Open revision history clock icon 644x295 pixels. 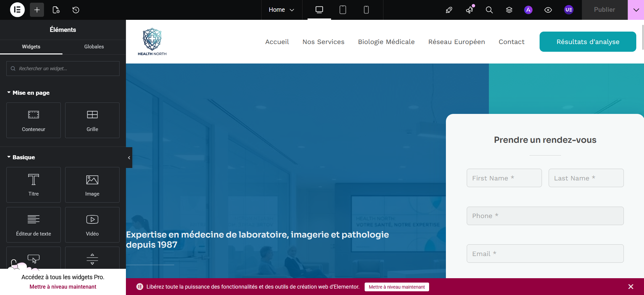[76, 10]
